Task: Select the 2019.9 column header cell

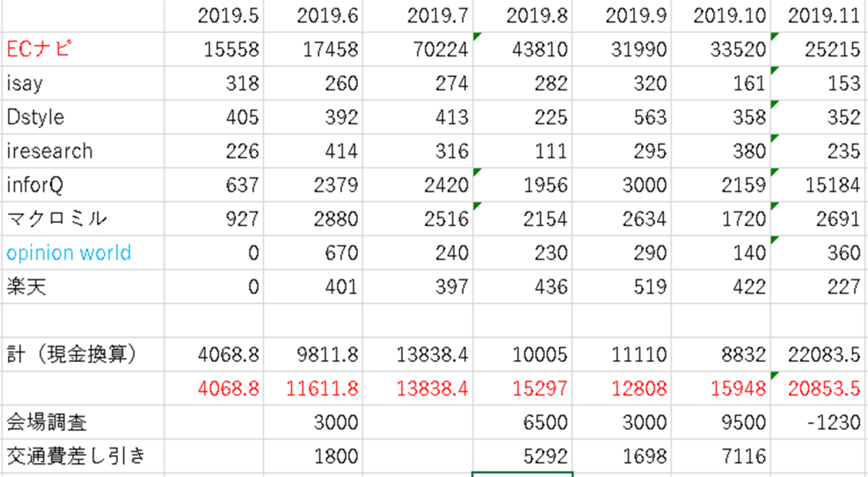Action: pyautogui.click(x=622, y=16)
